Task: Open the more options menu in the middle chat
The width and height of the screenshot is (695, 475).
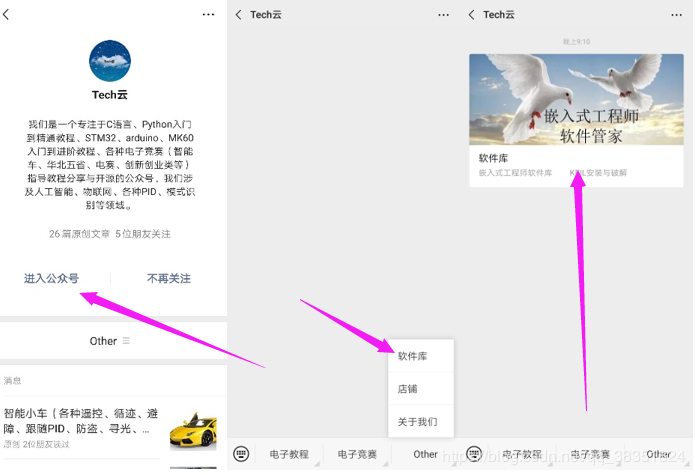Action: 443,15
